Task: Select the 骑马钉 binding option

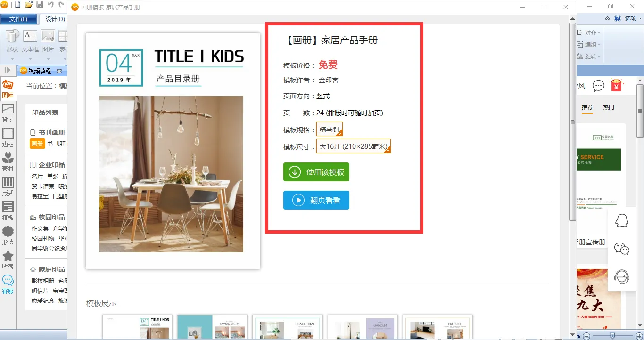Action: pos(330,130)
